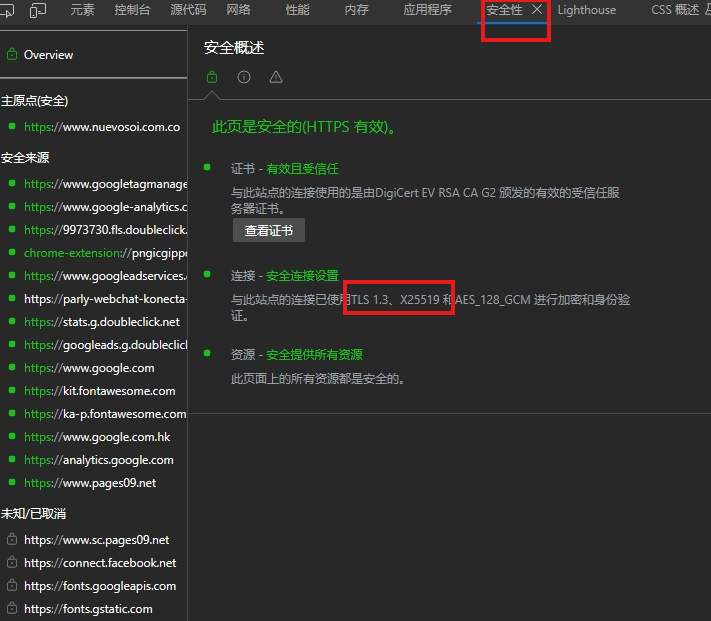Select origin fonts.gstatic.com
711x621 pixels.
tap(88, 609)
